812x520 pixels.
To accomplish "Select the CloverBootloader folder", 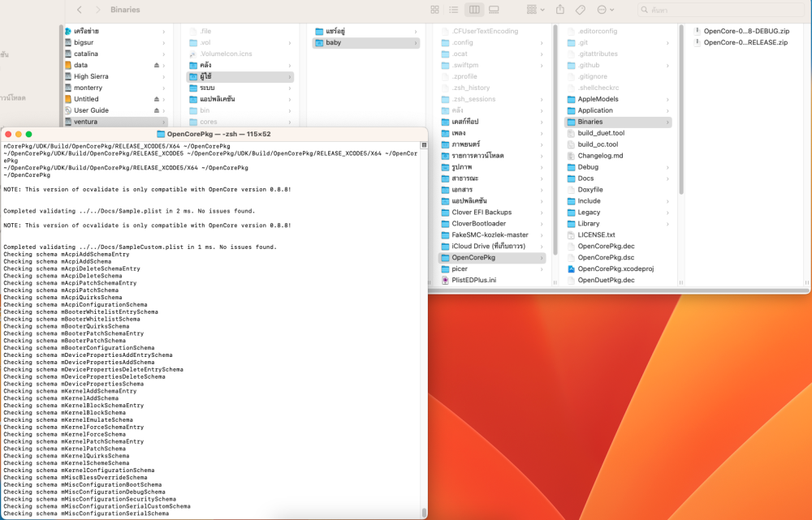I will [492, 224].
